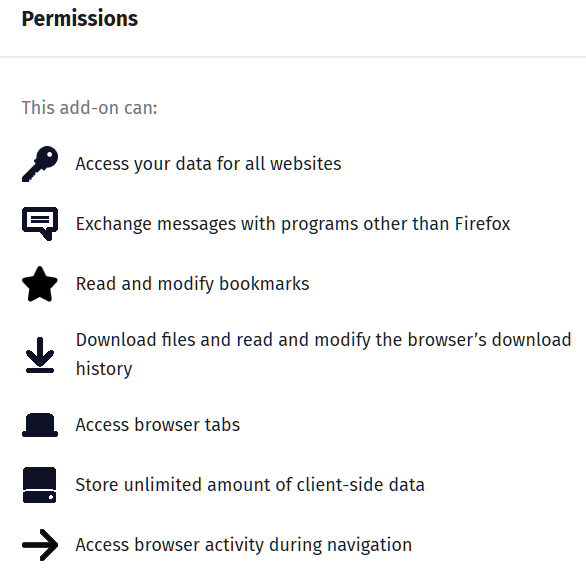Select 'Access your data for all websites' text
This screenshot has width=586, height=576.
[209, 164]
